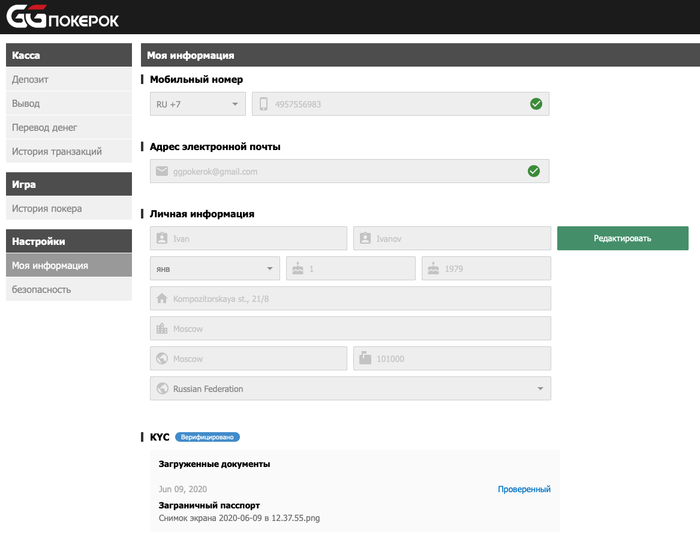Expand the янв birth month dropdown
The width and height of the screenshot is (700, 533).
tap(215, 268)
